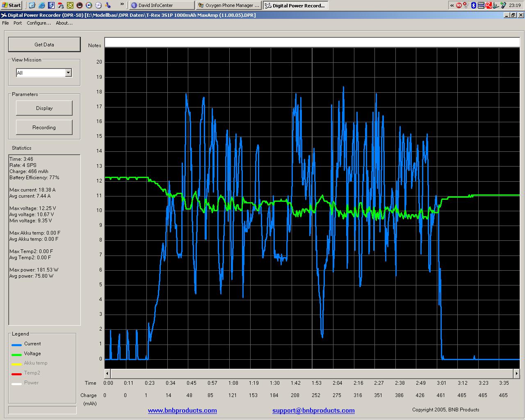Click the 252 charge axis value

pyautogui.click(x=315, y=395)
